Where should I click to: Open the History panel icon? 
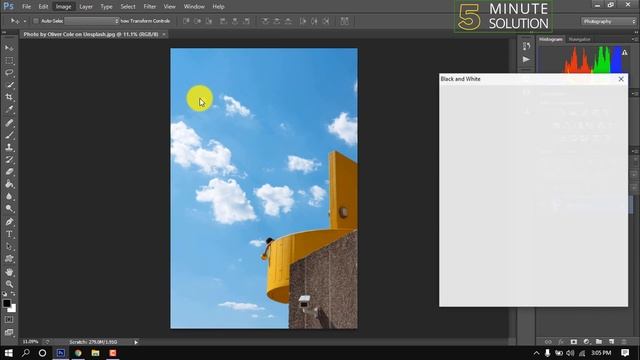[526, 46]
